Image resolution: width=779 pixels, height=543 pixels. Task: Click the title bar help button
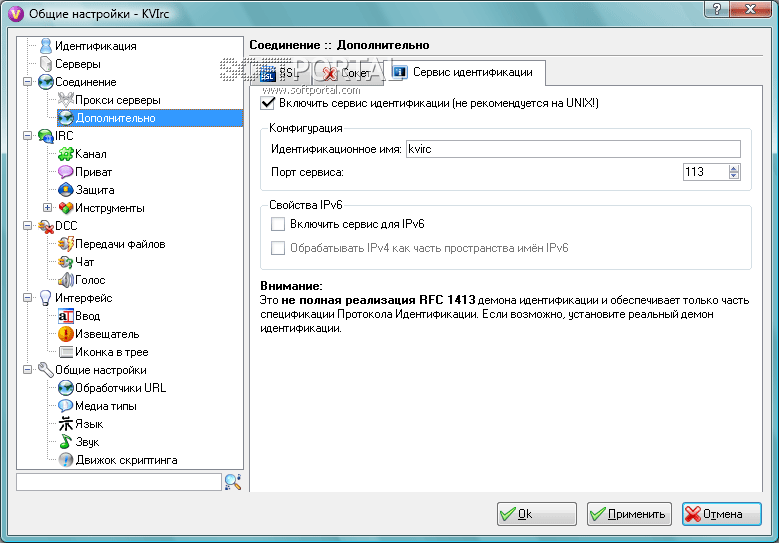[717, 9]
